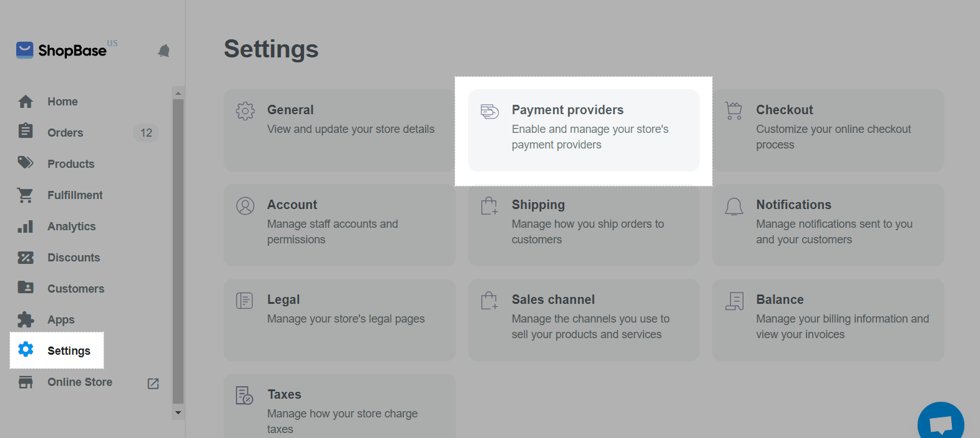Open the Shipping settings card
The image size is (980, 438).
[584, 225]
